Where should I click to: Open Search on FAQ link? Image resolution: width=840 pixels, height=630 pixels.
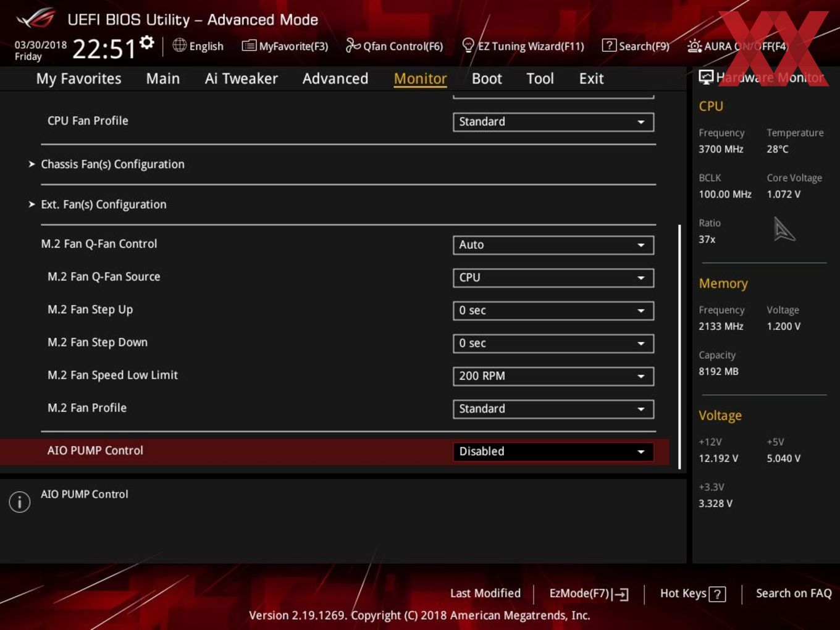tap(794, 594)
